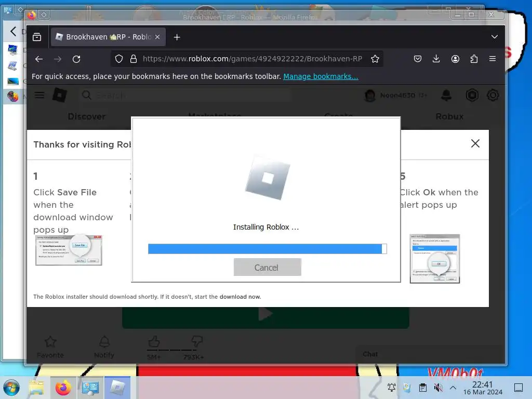The image size is (532, 399).
Task: Open Roblox notifications bell
Action: pos(446,96)
